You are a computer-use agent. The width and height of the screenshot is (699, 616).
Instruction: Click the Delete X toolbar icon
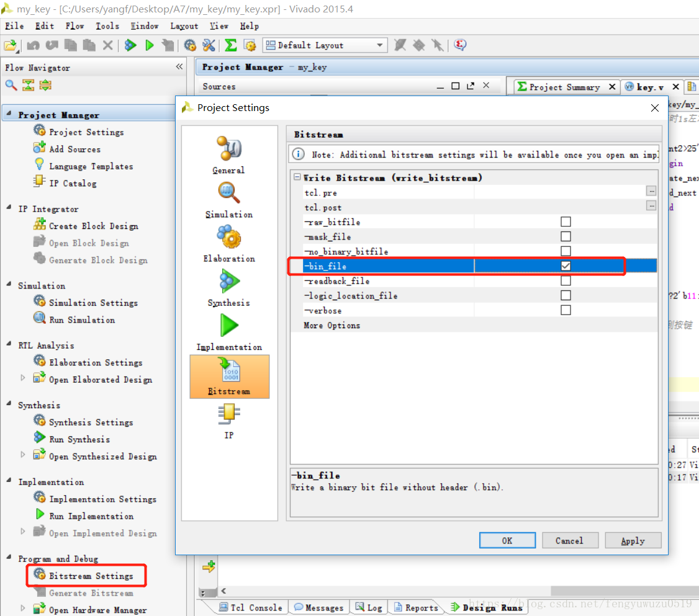[x=107, y=45]
